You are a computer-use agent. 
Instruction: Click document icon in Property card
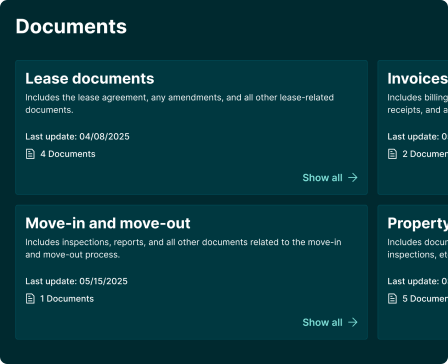392,299
